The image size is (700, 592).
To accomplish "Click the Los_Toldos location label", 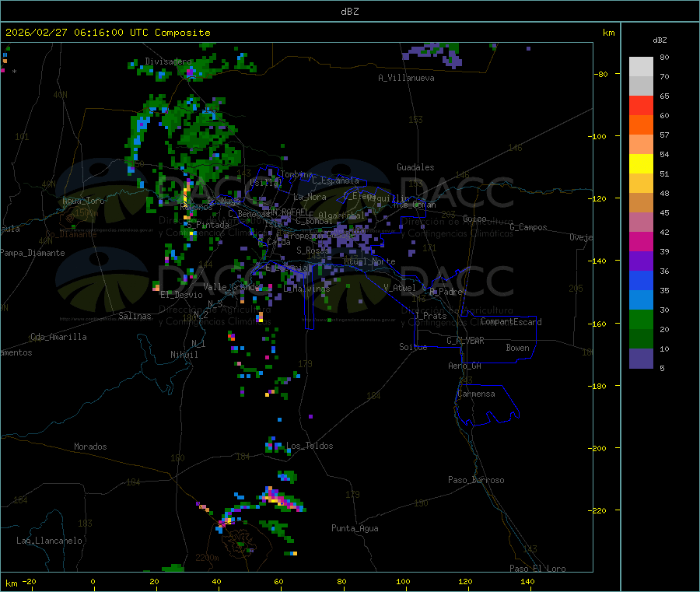I will [x=310, y=446].
